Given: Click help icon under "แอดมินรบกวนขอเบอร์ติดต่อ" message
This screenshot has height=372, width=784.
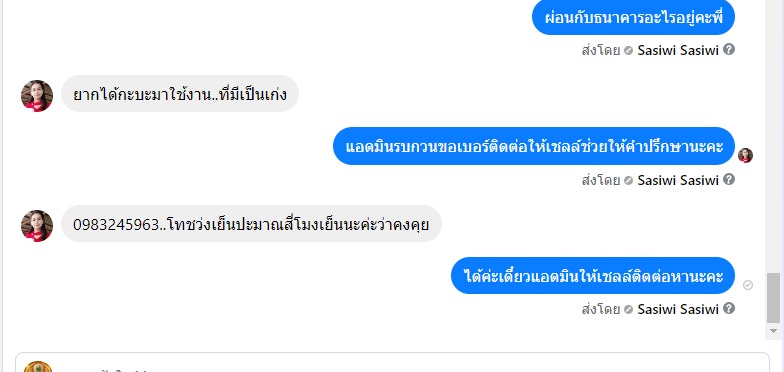Looking at the screenshot, I should pyautogui.click(x=729, y=179).
